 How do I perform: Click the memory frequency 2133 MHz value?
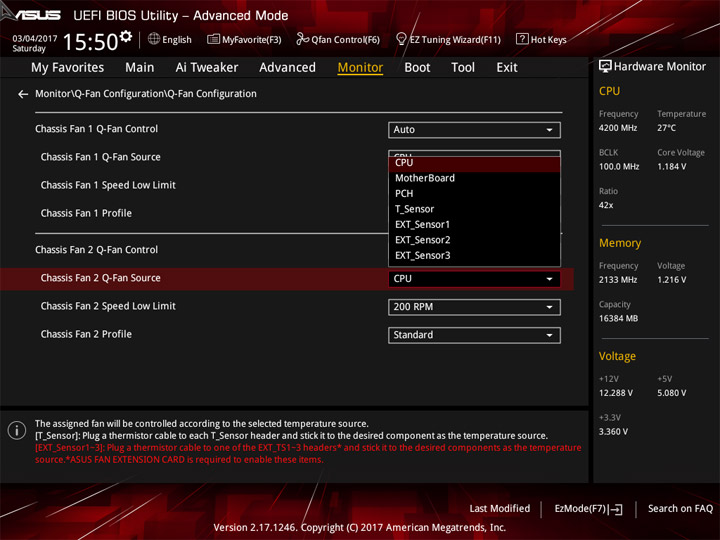coord(618,280)
